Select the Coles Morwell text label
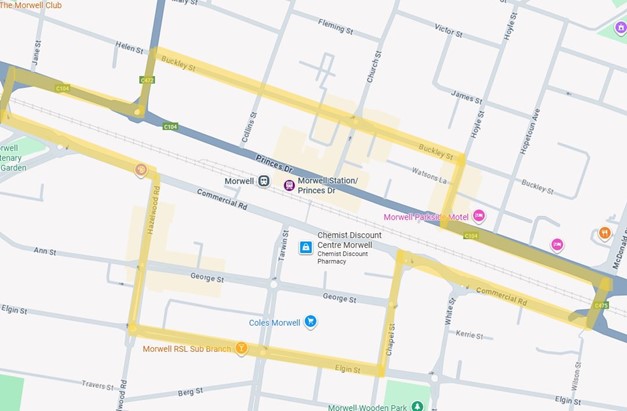This screenshot has height=411, width=627. [x=274, y=323]
